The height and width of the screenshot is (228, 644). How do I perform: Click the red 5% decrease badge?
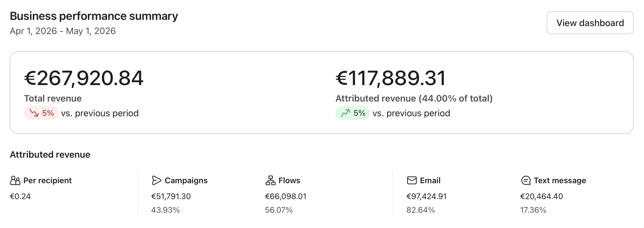(x=41, y=113)
